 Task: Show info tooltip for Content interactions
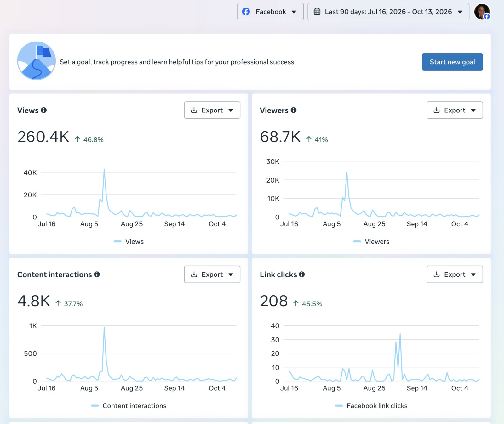pyautogui.click(x=97, y=274)
